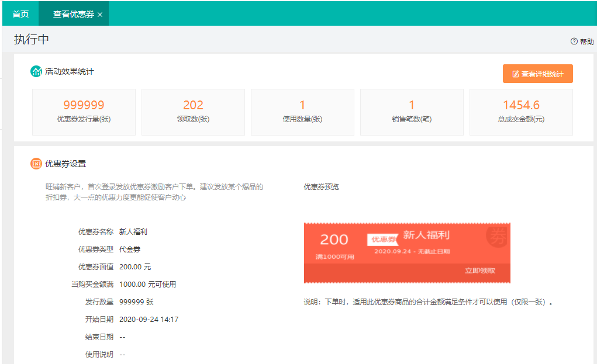
Task: Click the 帮助 help question-mark icon
Action: click(x=573, y=41)
